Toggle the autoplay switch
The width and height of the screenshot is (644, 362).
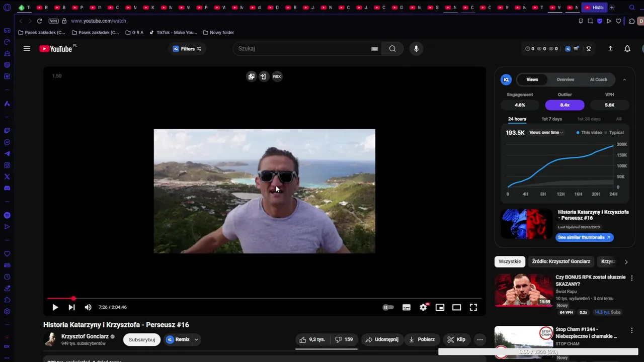pyautogui.click(x=388, y=307)
